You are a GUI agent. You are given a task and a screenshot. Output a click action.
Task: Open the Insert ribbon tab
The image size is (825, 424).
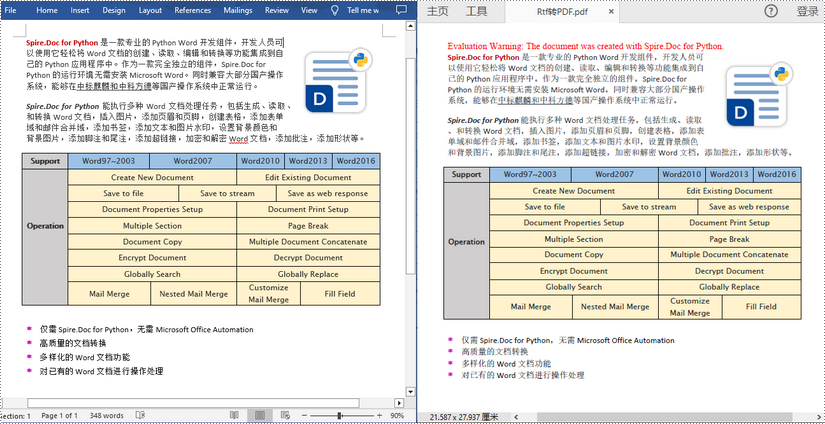point(80,10)
